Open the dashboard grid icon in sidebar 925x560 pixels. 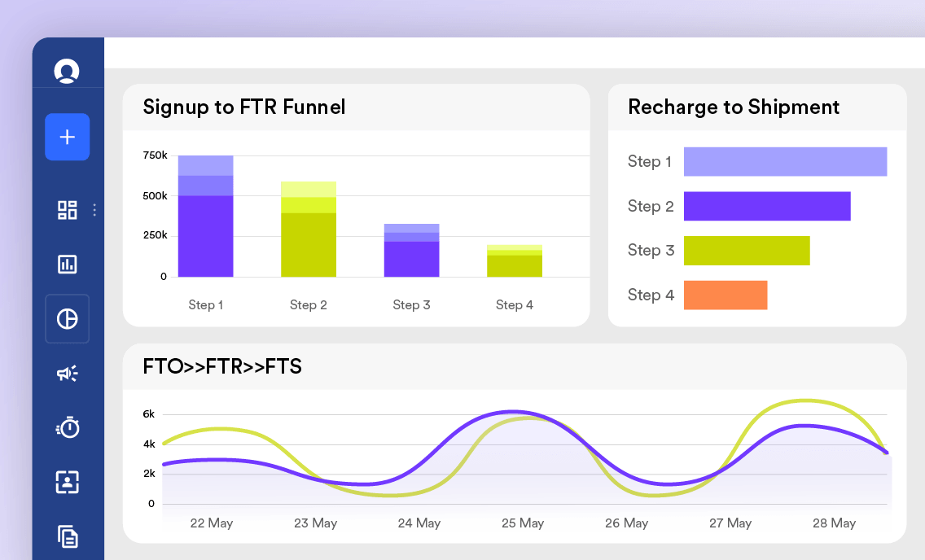68,210
